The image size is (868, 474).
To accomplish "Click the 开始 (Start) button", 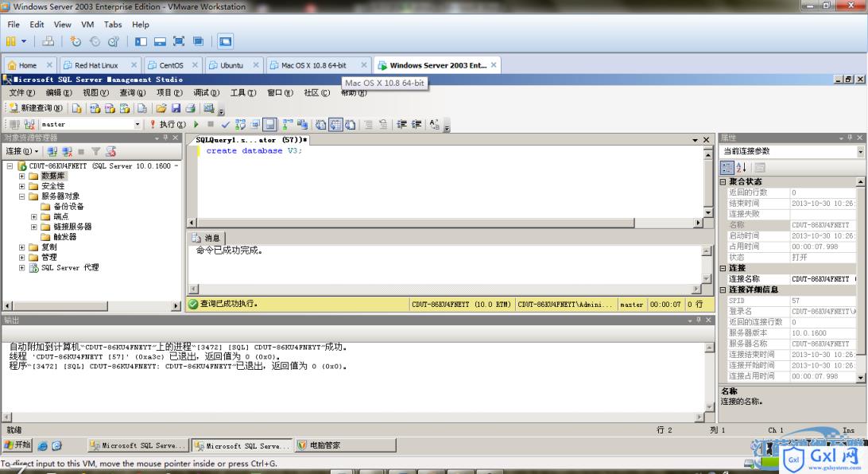I will (x=17, y=445).
